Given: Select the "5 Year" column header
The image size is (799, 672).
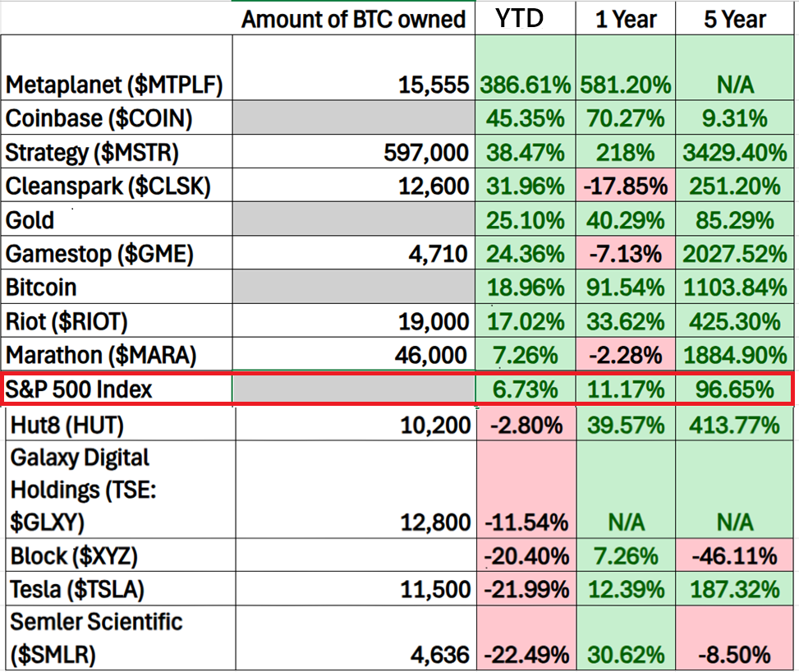Looking at the screenshot, I should 733,19.
